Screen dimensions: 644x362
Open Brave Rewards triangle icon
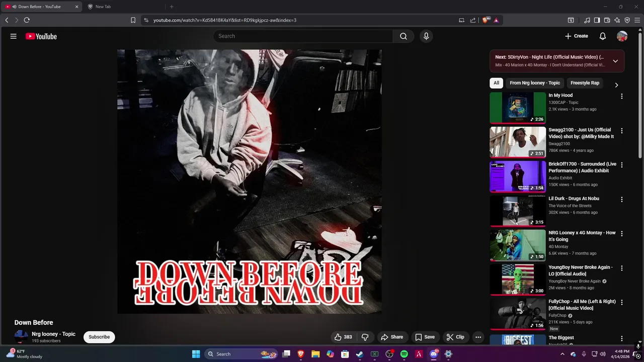pos(496,20)
